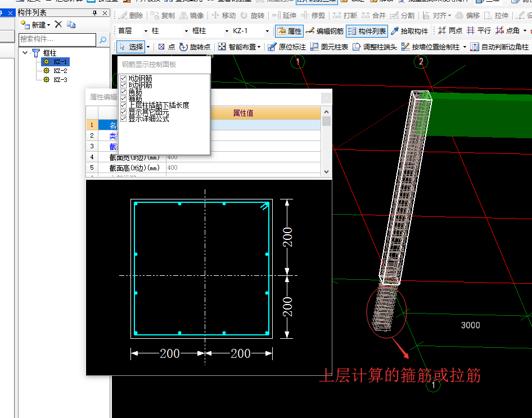
Task: Choose the 点 (point) draw mode
Action: pos(166,47)
